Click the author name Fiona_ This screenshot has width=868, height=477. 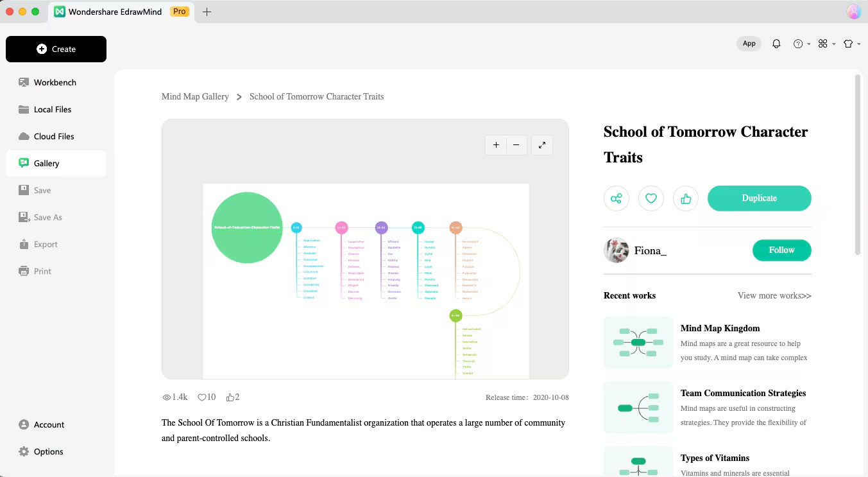pyautogui.click(x=650, y=251)
